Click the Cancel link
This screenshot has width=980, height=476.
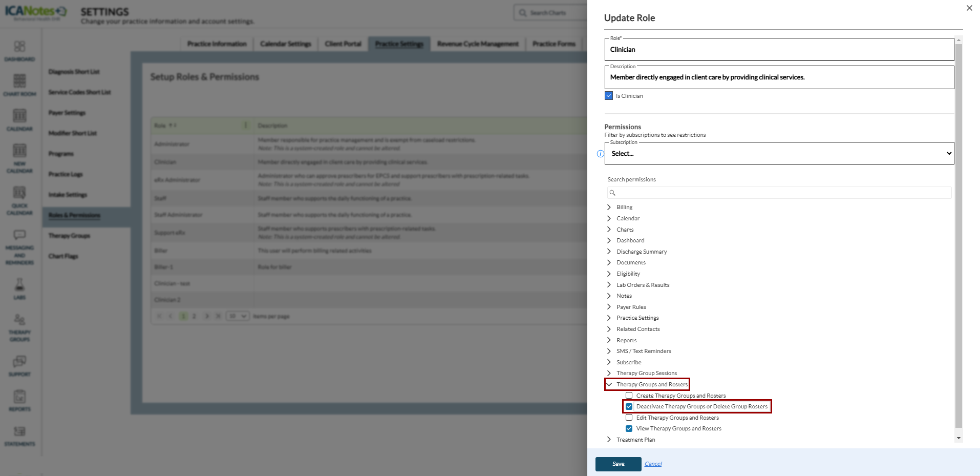653,464
